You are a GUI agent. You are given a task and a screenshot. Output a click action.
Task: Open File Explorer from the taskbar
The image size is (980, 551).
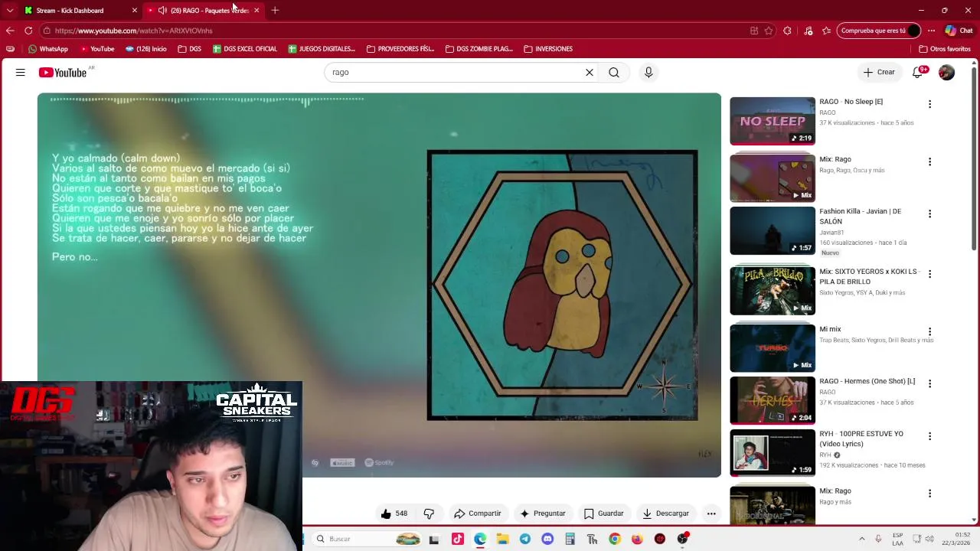pos(502,539)
